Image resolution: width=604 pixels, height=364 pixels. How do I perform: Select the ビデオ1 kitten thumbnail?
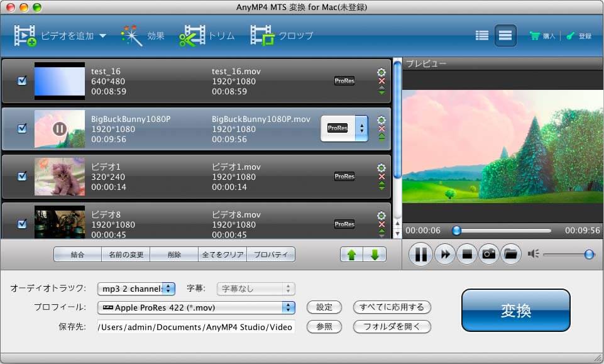click(x=60, y=177)
